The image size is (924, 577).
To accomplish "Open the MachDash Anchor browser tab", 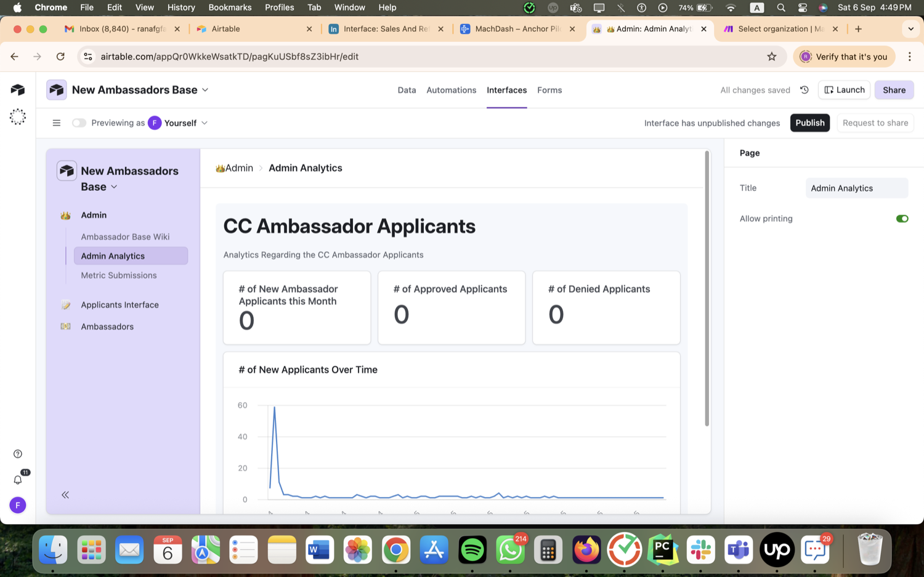I will click(517, 29).
